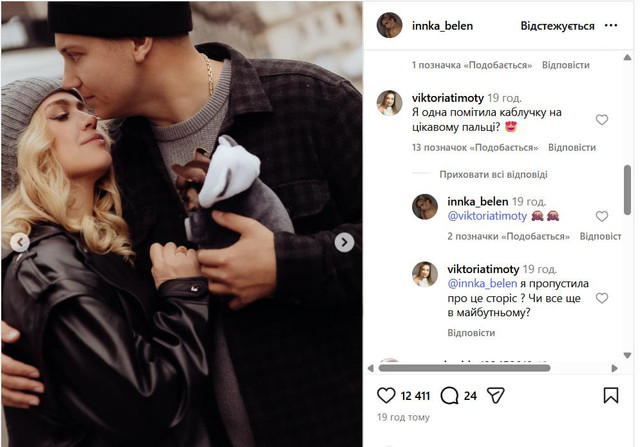Go to the next photo in the carousel
This screenshot has height=447, width=640.
point(344,242)
